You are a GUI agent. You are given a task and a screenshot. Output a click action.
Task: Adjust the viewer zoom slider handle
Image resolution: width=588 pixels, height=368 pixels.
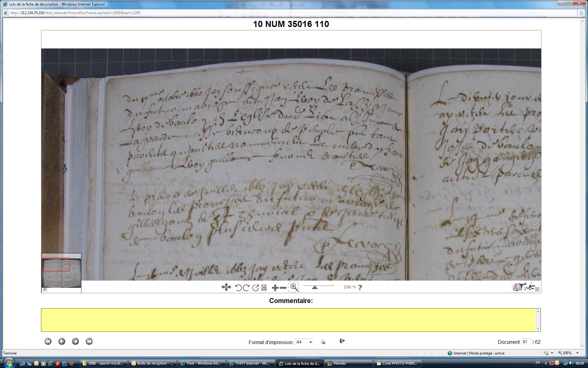tap(315, 288)
